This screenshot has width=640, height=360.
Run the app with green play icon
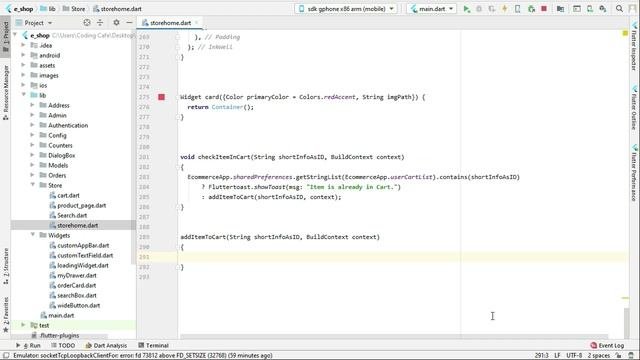467,9
